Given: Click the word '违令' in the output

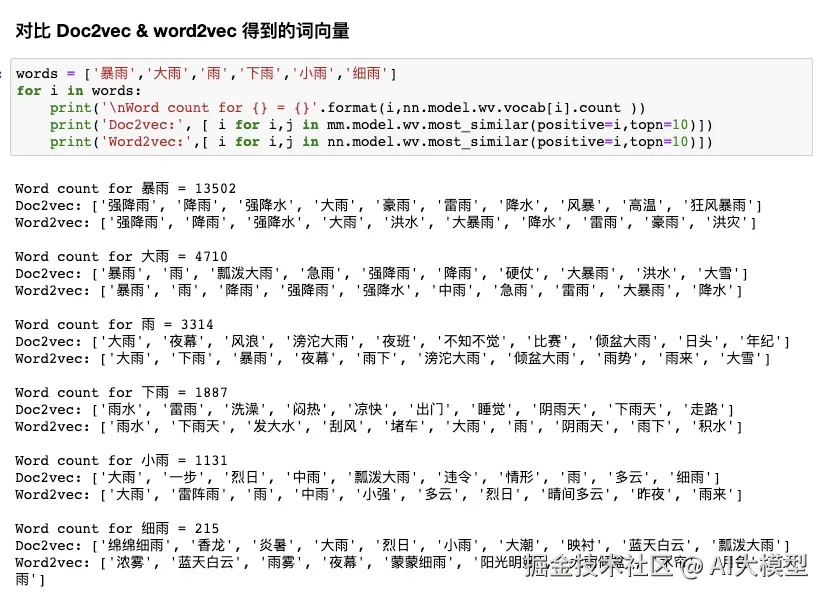Looking at the screenshot, I should (x=458, y=477).
